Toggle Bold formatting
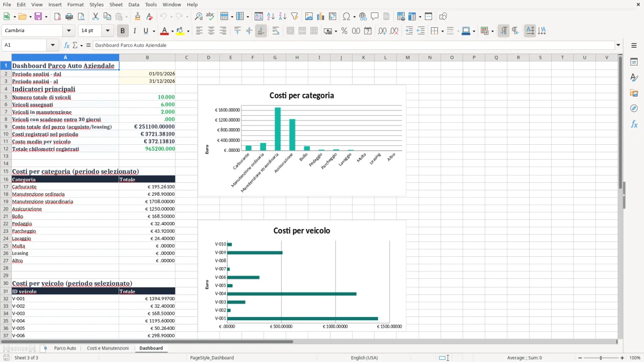Image resolution: width=644 pixels, height=362 pixels. (123, 31)
